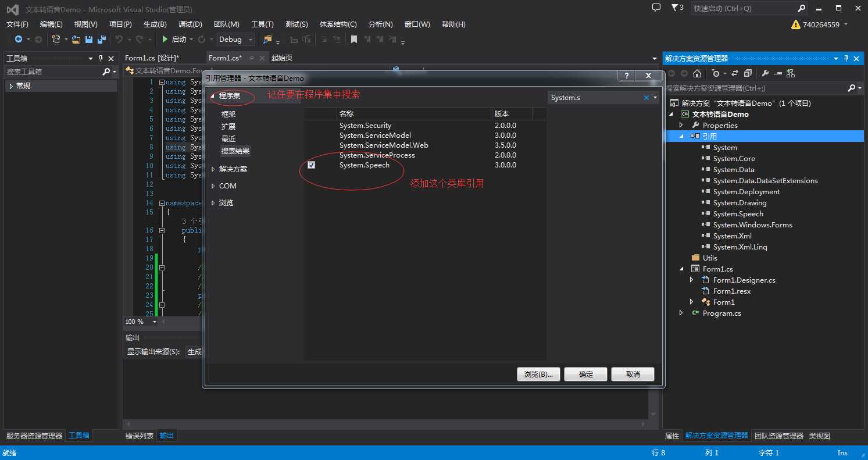Collapse the 引用 node in Solution Explorer

[681, 136]
